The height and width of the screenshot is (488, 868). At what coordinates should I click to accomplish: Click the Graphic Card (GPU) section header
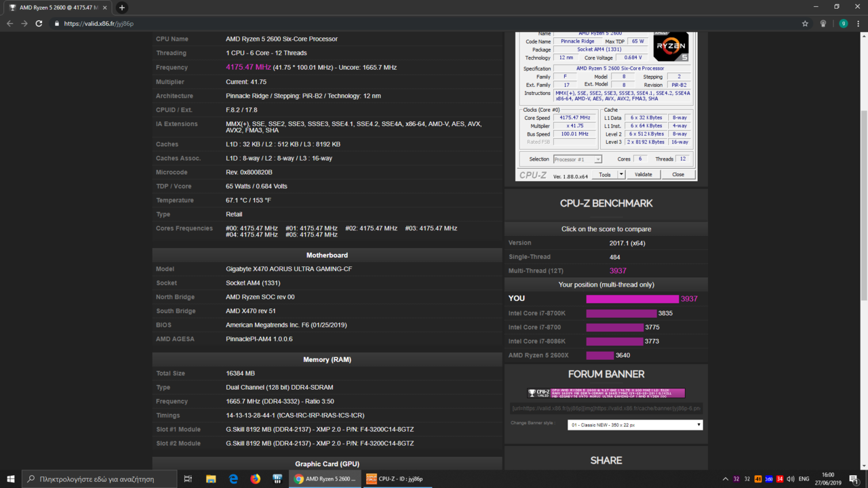tap(327, 464)
